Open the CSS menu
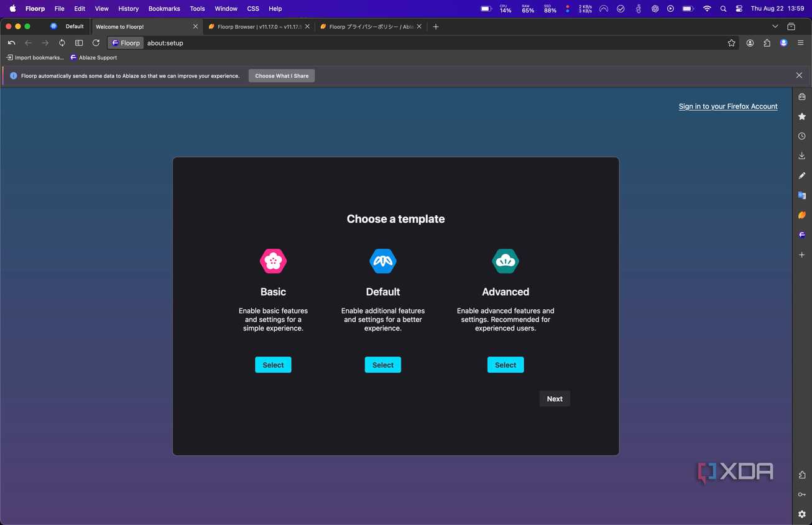The width and height of the screenshot is (812, 525). coord(253,9)
